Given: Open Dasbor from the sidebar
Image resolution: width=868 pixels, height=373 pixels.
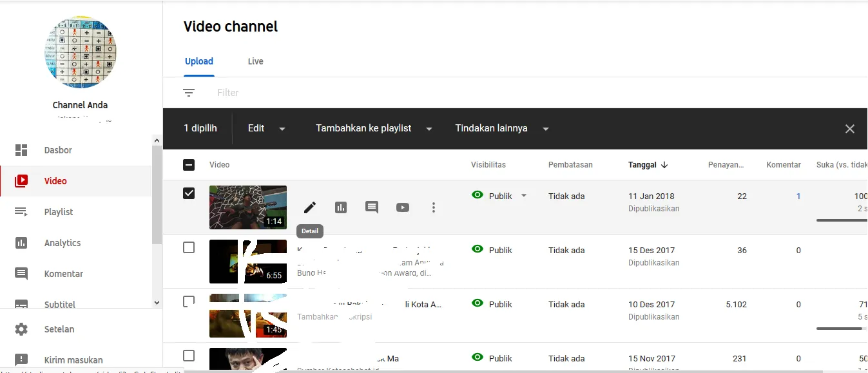Looking at the screenshot, I should [x=58, y=150].
